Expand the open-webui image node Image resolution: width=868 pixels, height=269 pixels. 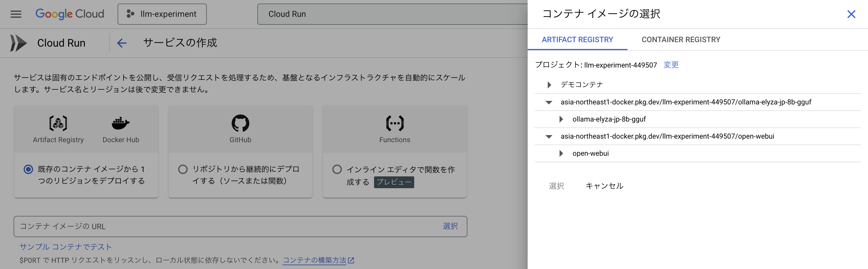point(561,153)
